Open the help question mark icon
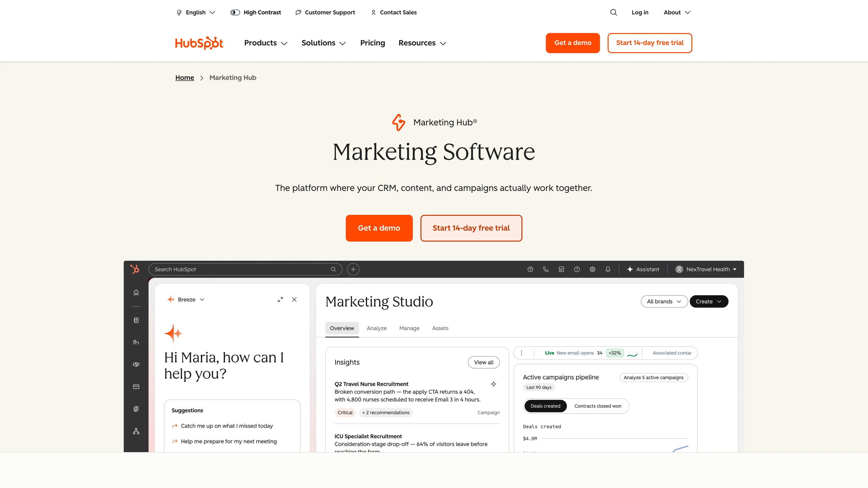 (577, 269)
